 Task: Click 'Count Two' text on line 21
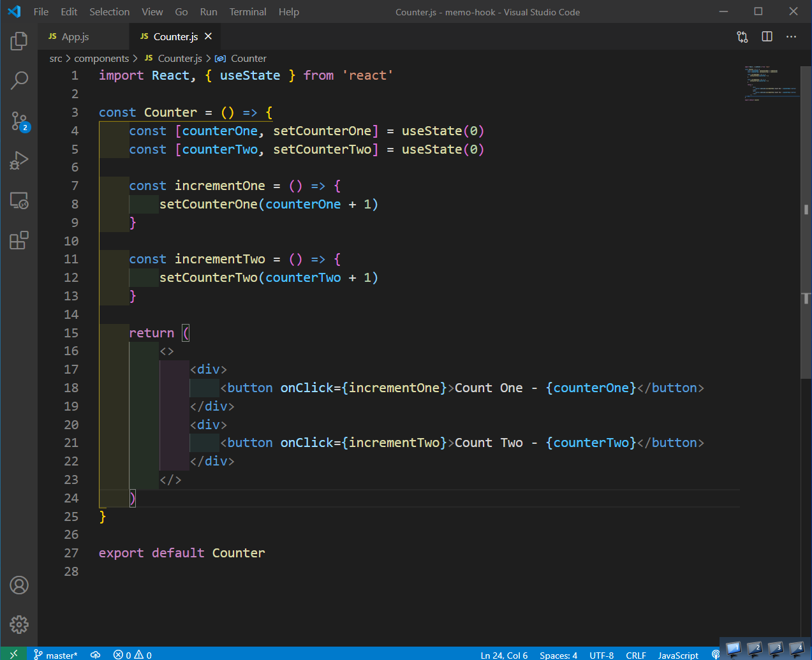[489, 443]
